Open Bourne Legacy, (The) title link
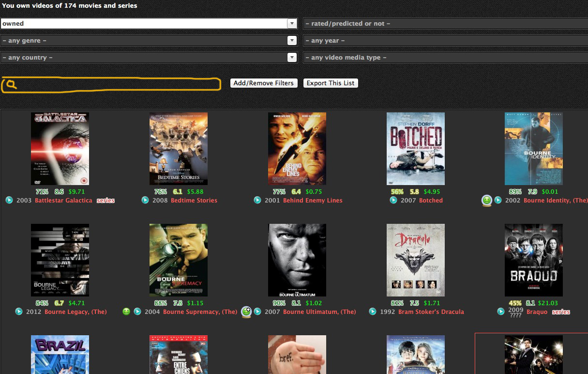Screen dimensions: 588x374 click(x=75, y=312)
